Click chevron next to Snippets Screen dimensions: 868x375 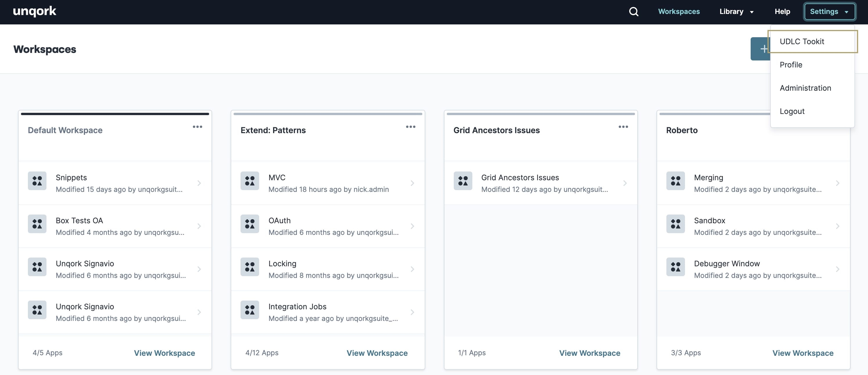tap(199, 183)
